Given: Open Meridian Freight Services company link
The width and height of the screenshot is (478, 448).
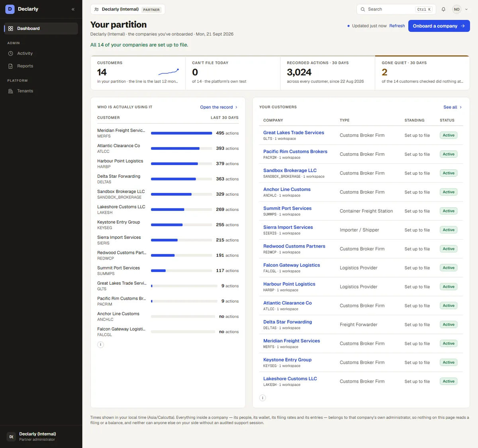Looking at the screenshot, I should click(292, 341).
